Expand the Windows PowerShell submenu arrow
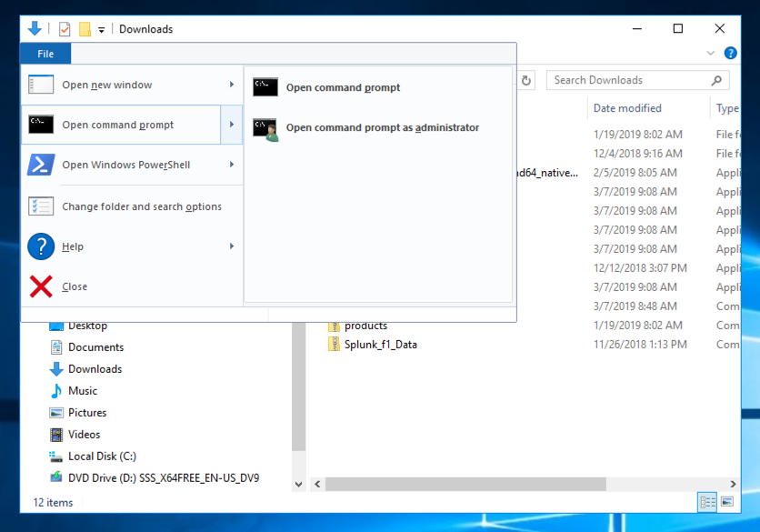760x532 pixels. 232,165
